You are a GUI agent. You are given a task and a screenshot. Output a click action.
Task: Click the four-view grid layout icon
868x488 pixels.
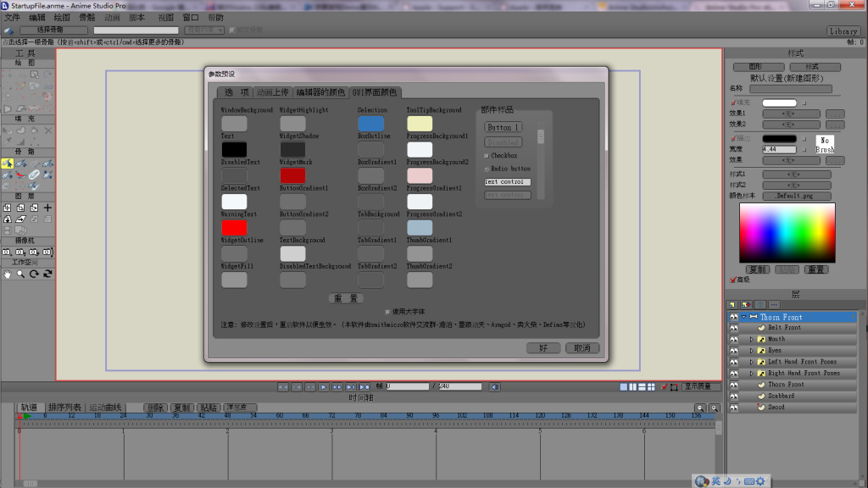pos(651,386)
